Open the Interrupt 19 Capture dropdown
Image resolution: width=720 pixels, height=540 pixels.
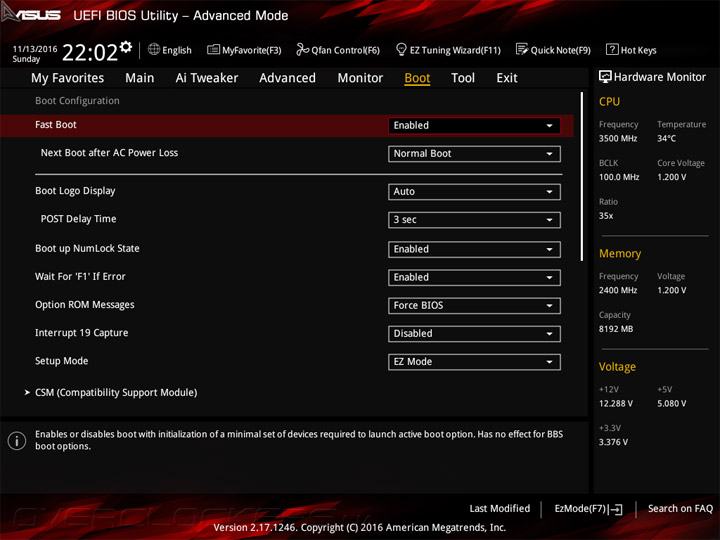pos(474,334)
